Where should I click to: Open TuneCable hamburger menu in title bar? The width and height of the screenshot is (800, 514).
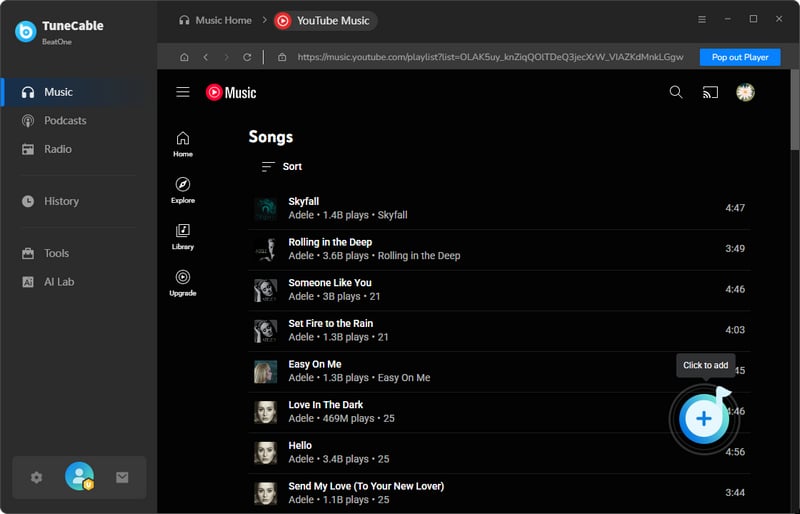(x=702, y=19)
